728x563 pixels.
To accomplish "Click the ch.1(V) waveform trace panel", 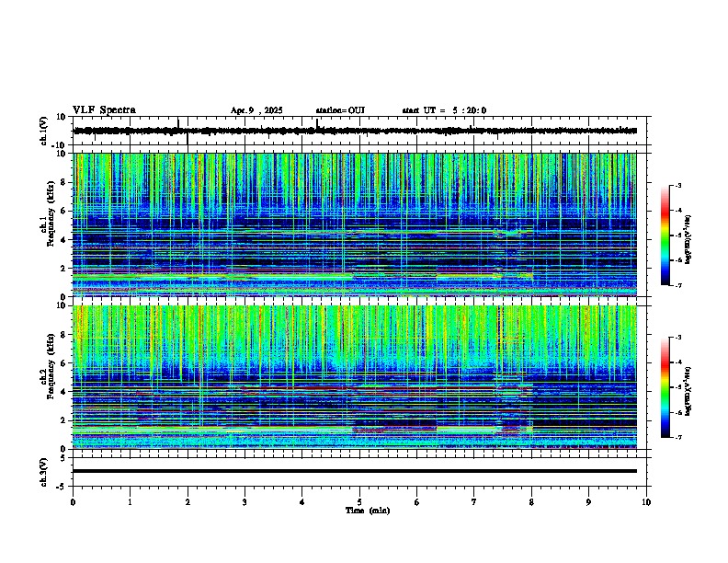I will 361,131.
